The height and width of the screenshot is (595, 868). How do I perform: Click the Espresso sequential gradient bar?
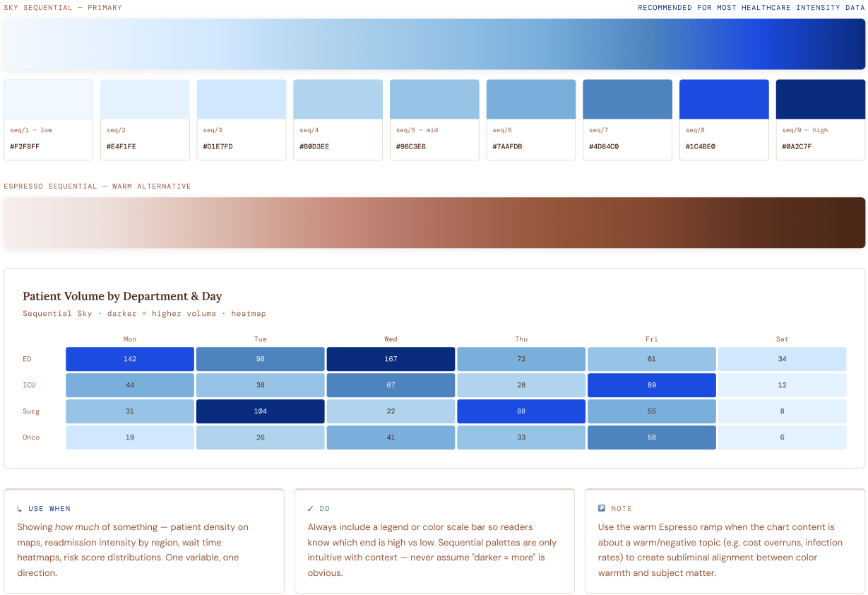(434, 223)
